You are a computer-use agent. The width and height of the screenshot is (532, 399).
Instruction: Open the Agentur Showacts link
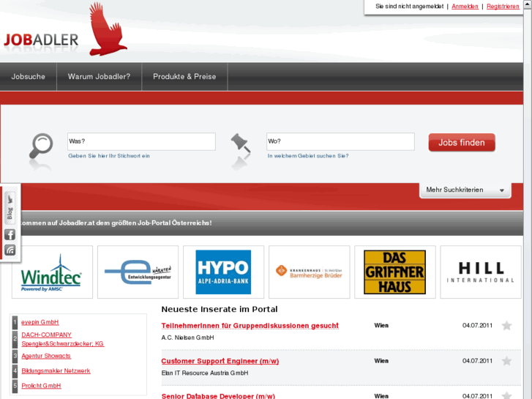point(46,356)
